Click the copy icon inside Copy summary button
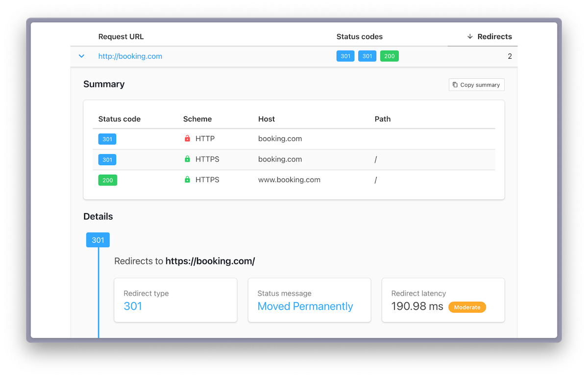 455,85
